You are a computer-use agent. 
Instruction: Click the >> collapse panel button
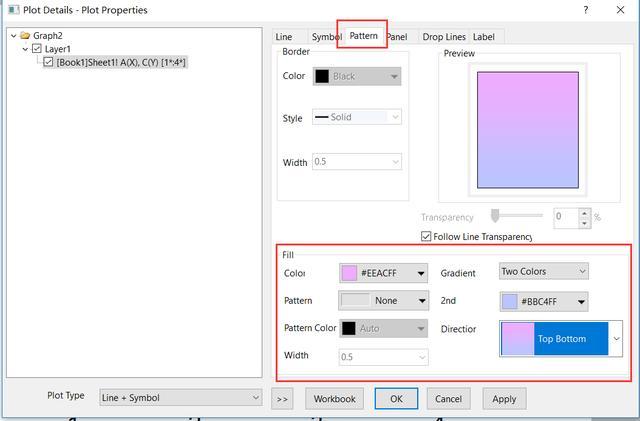pyautogui.click(x=282, y=399)
